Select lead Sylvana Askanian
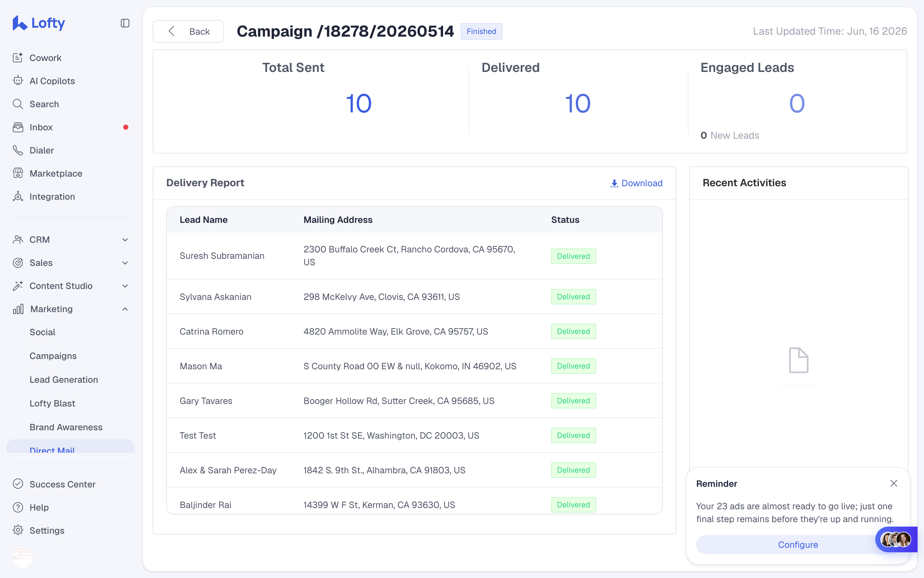 215,297
